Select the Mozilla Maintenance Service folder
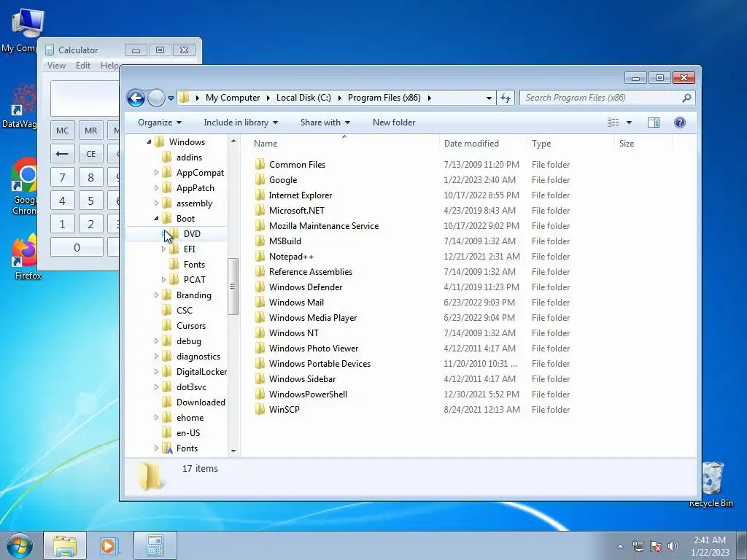The width and height of the screenshot is (747, 560). click(323, 226)
